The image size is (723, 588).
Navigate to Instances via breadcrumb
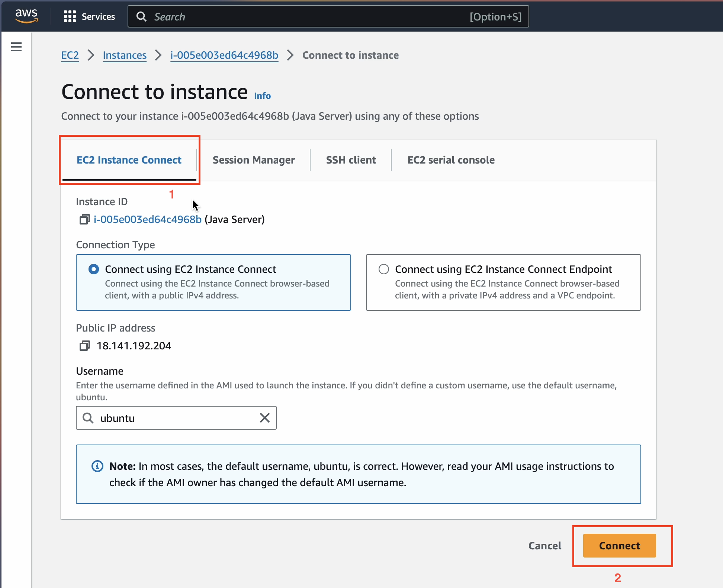click(x=125, y=55)
